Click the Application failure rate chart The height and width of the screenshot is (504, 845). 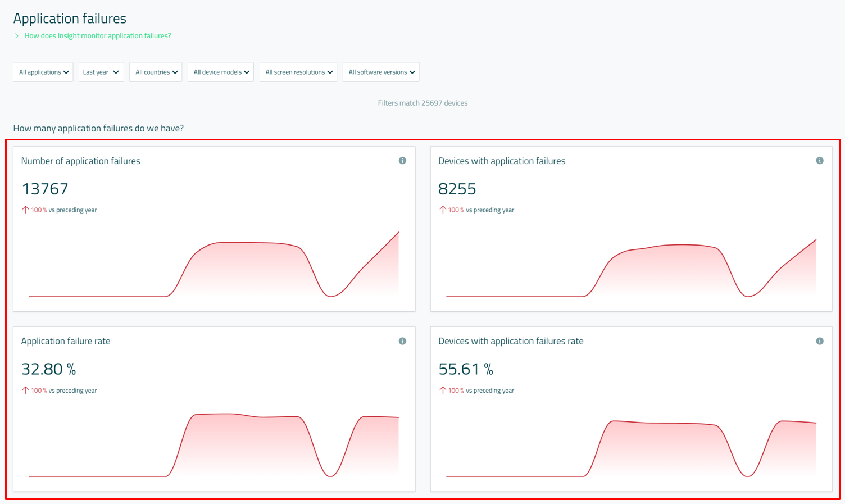pyautogui.click(x=213, y=444)
